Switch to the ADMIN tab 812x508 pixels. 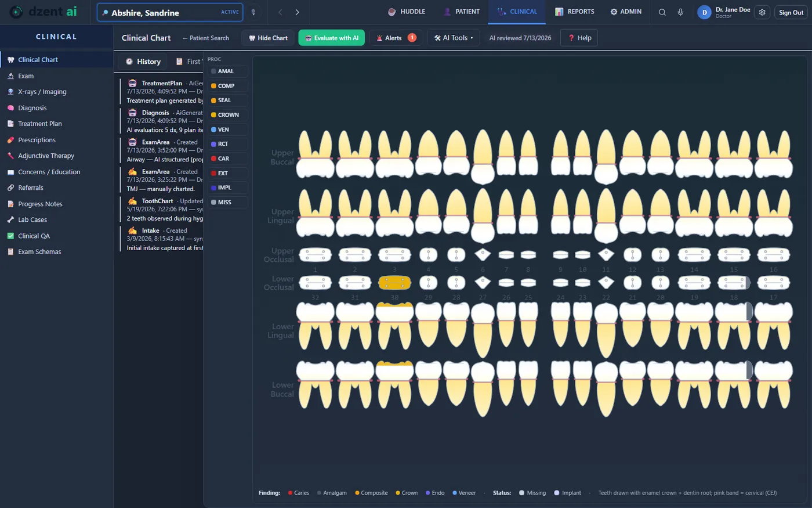pos(626,12)
